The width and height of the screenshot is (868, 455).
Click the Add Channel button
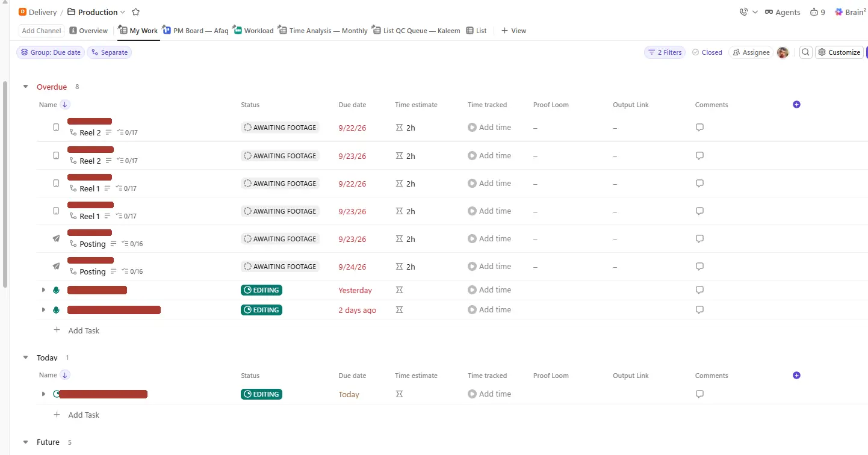(42, 31)
